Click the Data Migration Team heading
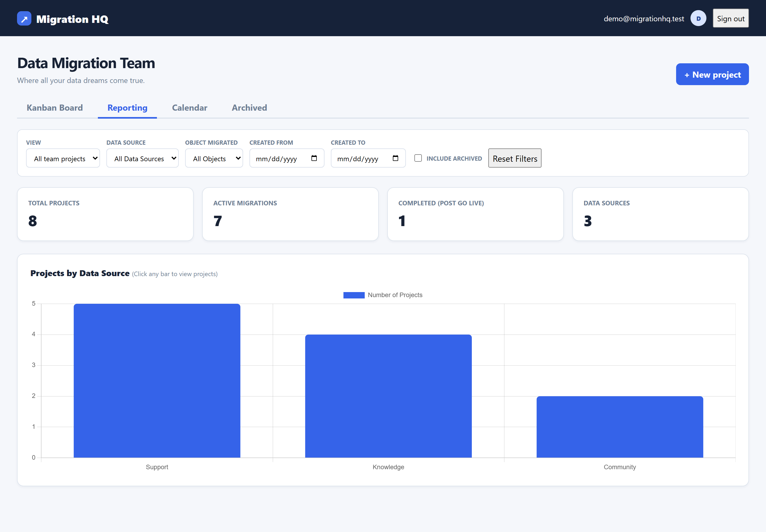The height and width of the screenshot is (532, 766). [x=86, y=63]
